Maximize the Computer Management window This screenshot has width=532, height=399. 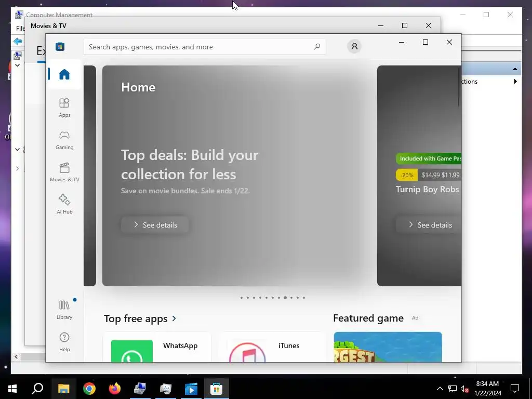tap(486, 15)
